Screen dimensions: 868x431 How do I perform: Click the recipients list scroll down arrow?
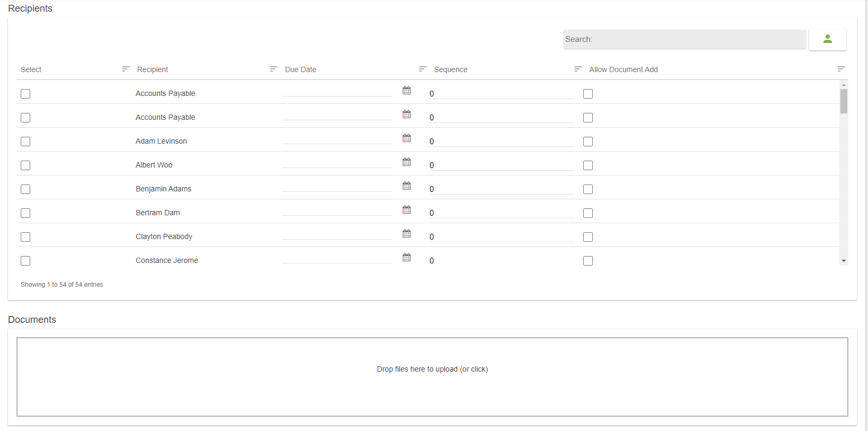844,261
